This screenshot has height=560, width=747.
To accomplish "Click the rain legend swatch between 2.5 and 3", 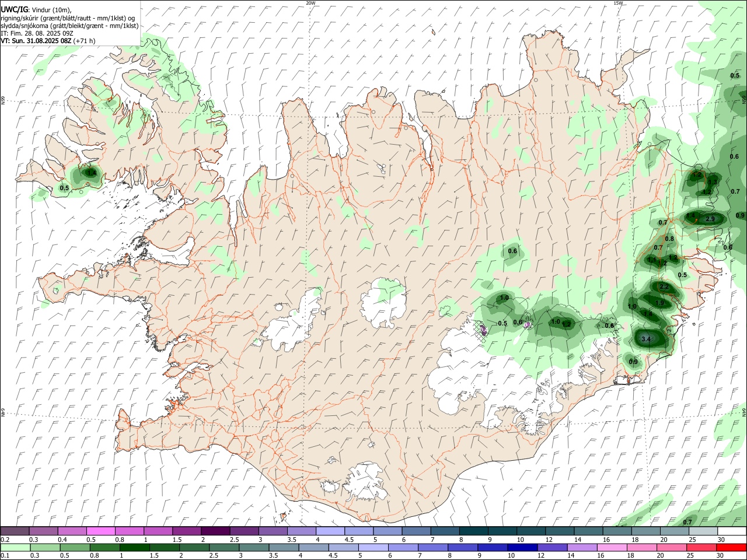I will (x=224, y=548).
